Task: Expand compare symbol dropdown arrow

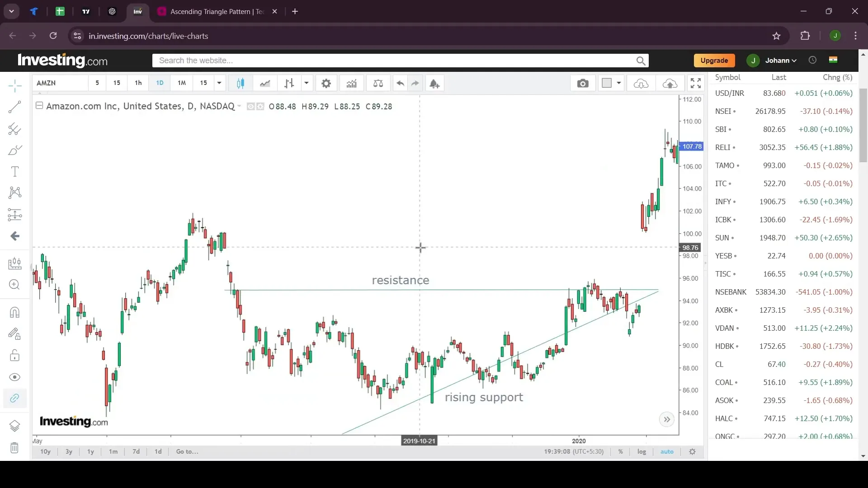Action: [307, 83]
